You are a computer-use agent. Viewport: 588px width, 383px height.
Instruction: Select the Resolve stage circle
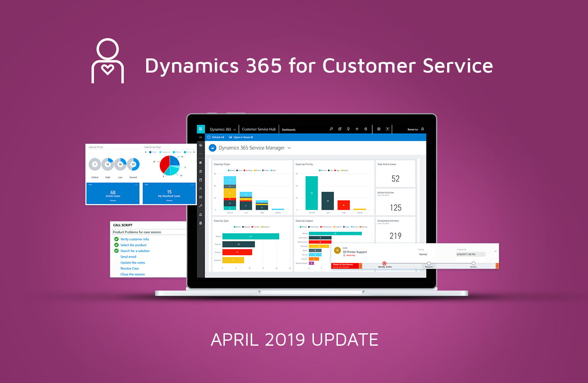point(473,263)
